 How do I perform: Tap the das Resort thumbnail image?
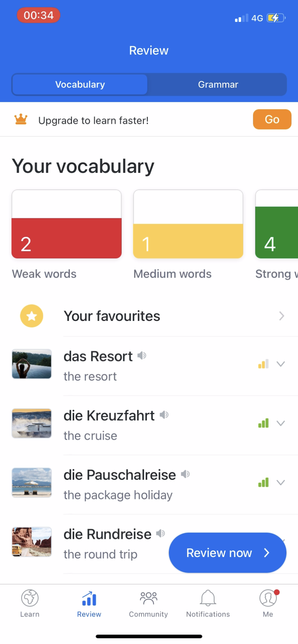click(32, 364)
